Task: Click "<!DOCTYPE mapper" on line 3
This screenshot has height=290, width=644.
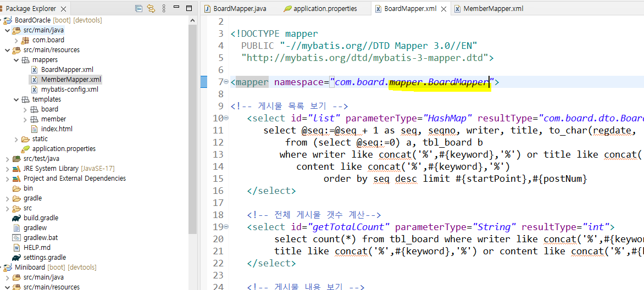Action: tap(274, 34)
